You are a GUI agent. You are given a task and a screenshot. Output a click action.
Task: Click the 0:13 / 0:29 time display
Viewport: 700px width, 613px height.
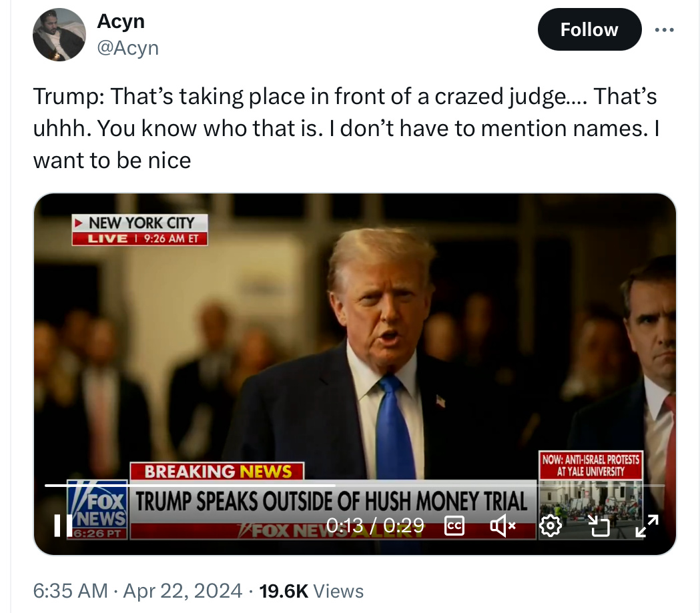[x=375, y=526]
